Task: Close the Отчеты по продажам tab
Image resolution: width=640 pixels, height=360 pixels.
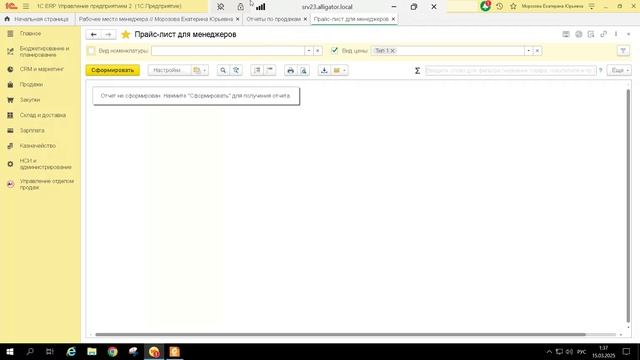Action: point(305,19)
